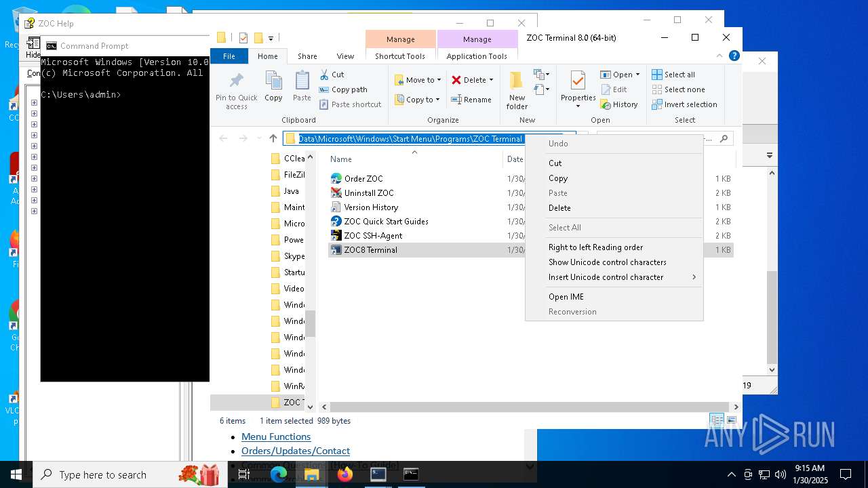Image resolution: width=868 pixels, height=488 pixels.
Task: Open the Orders/Updates/Contact link
Action: 296,451
